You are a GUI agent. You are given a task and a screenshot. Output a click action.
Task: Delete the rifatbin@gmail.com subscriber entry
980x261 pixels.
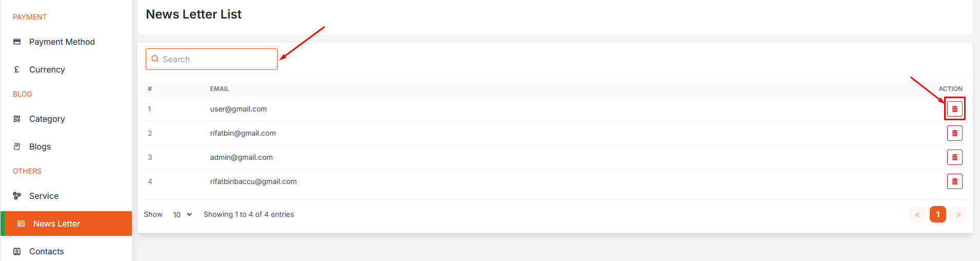[954, 133]
